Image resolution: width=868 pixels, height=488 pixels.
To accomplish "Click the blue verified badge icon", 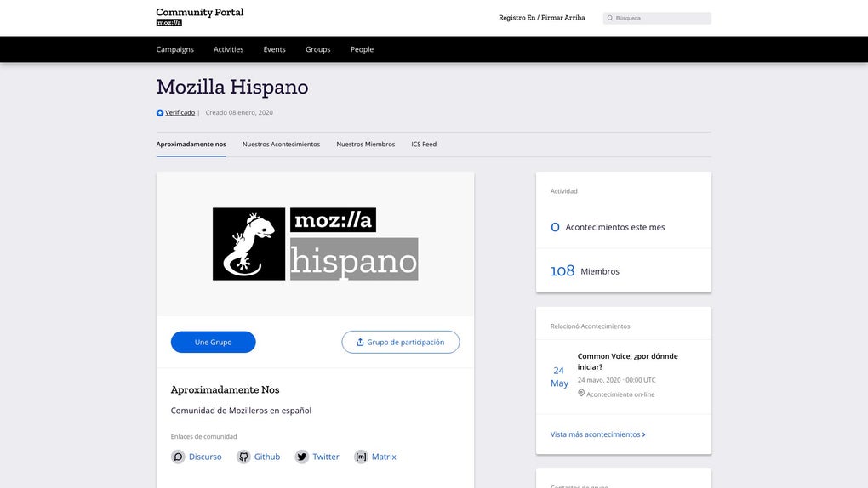I will click(x=159, y=113).
